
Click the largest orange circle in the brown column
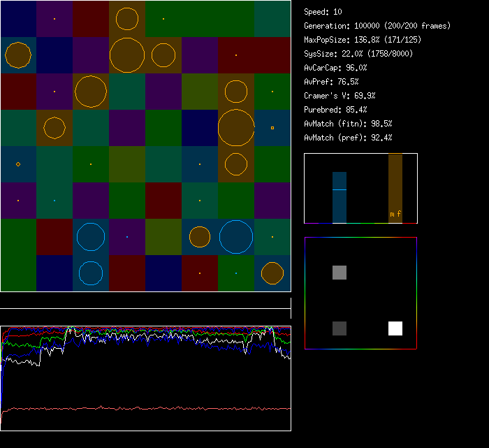click(236, 128)
